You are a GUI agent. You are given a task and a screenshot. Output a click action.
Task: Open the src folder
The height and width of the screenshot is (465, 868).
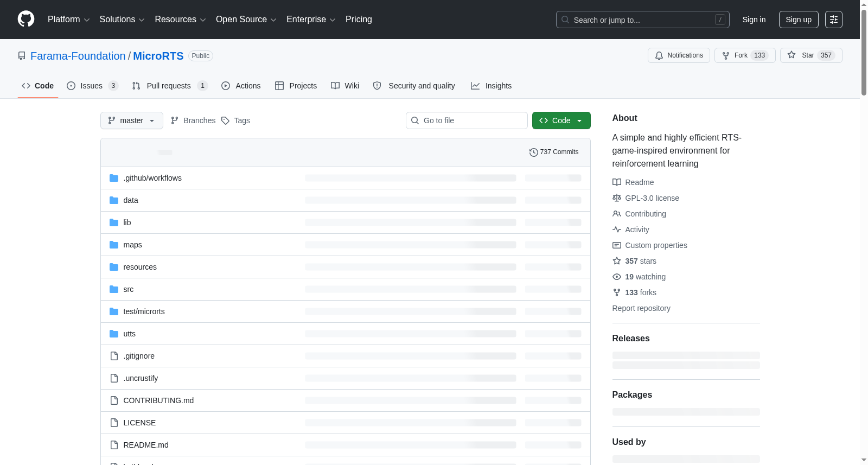[x=128, y=289]
